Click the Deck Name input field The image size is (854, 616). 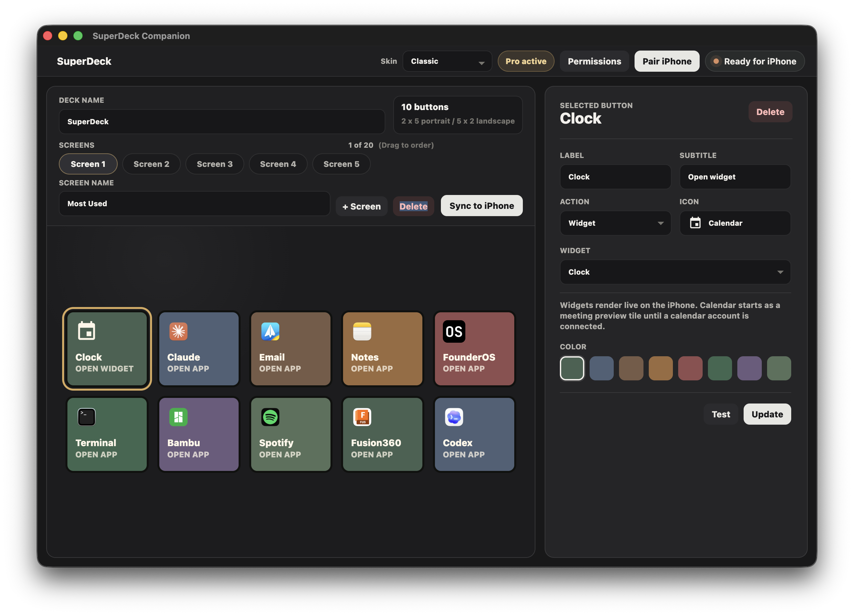coord(222,122)
